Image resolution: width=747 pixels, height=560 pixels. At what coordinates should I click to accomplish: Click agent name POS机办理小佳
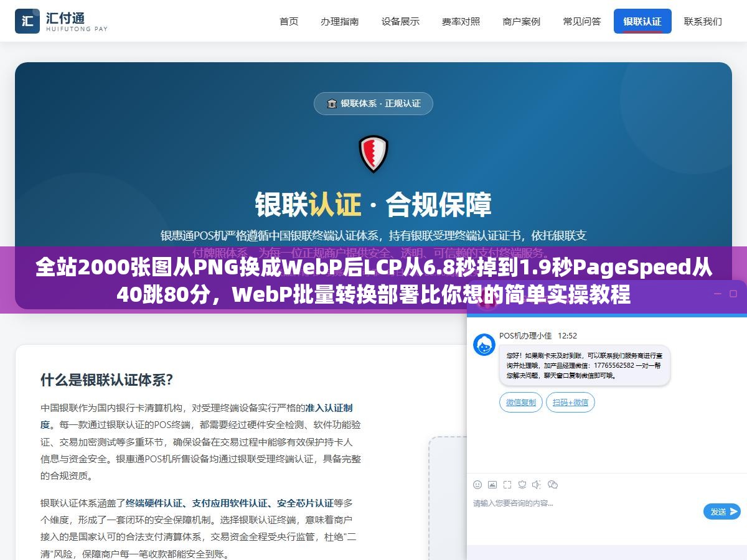coord(525,335)
